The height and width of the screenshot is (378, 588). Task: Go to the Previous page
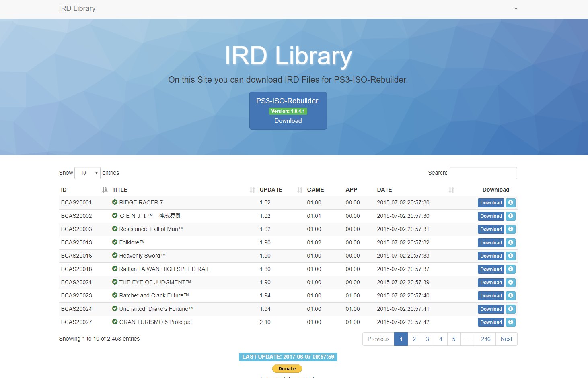click(378, 339)
